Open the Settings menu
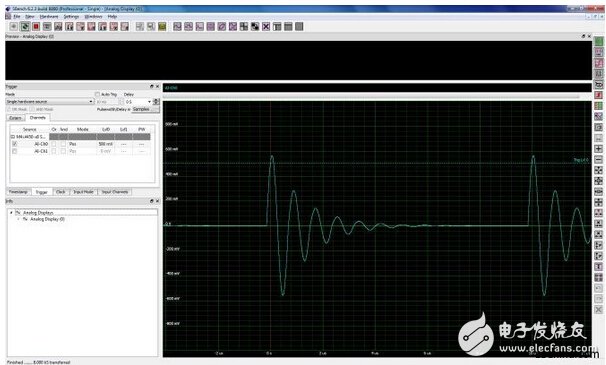Viewport: 606px width, 365px height. click(x=71, y=17)
